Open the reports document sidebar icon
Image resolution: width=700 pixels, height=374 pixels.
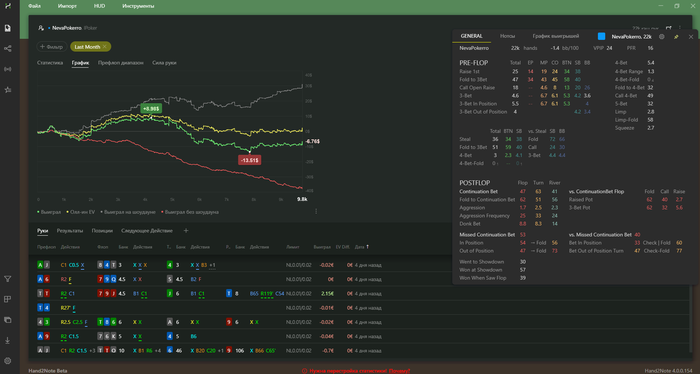point(8,28)
